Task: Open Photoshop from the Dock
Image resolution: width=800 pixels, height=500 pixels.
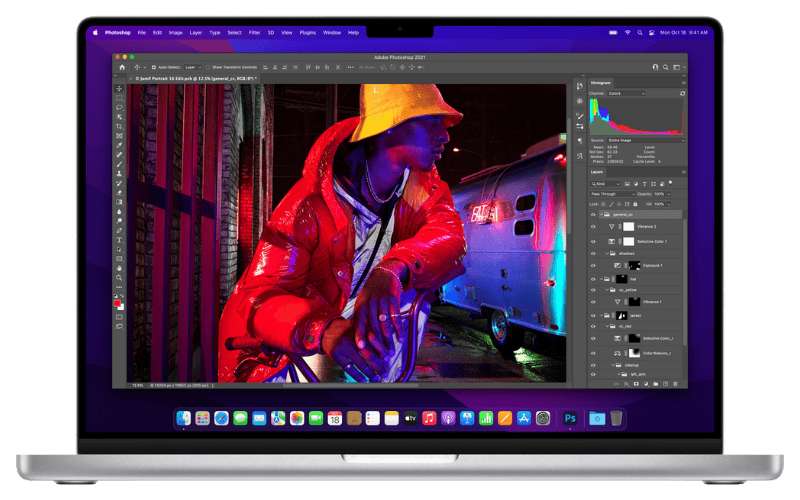Action: point(570,418)
